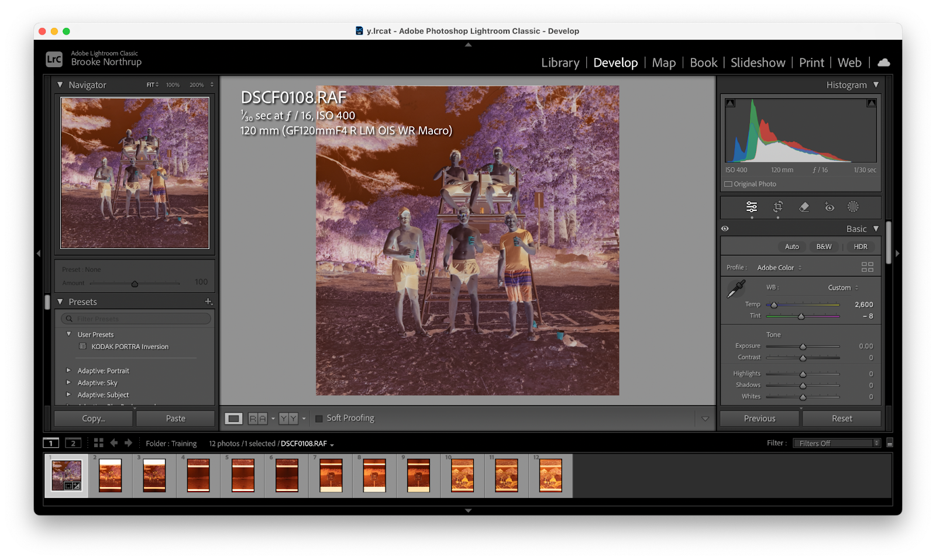Click the Exposure slider handle
Screen dimensions: 936x560
pos(803,347)
